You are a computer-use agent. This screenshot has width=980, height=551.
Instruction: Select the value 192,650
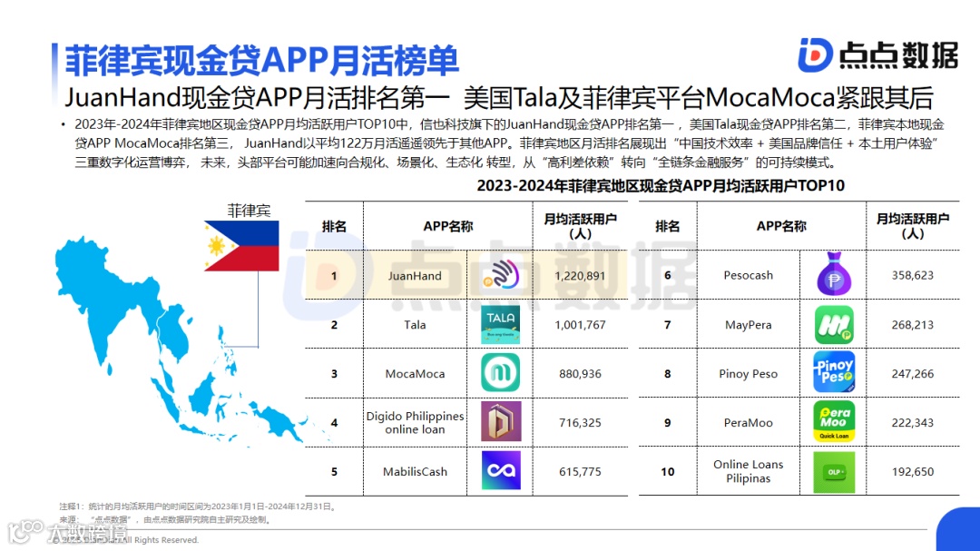[913, 471]
